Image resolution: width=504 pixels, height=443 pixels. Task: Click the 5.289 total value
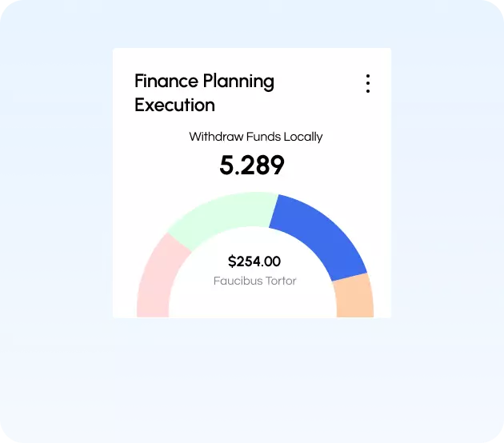tap(252, 166)
